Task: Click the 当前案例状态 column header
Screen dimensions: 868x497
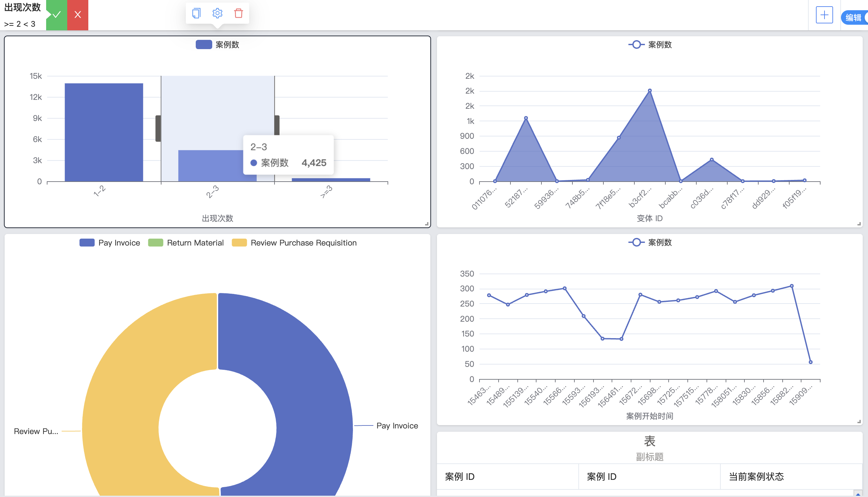Action: (x=756, y=477)
